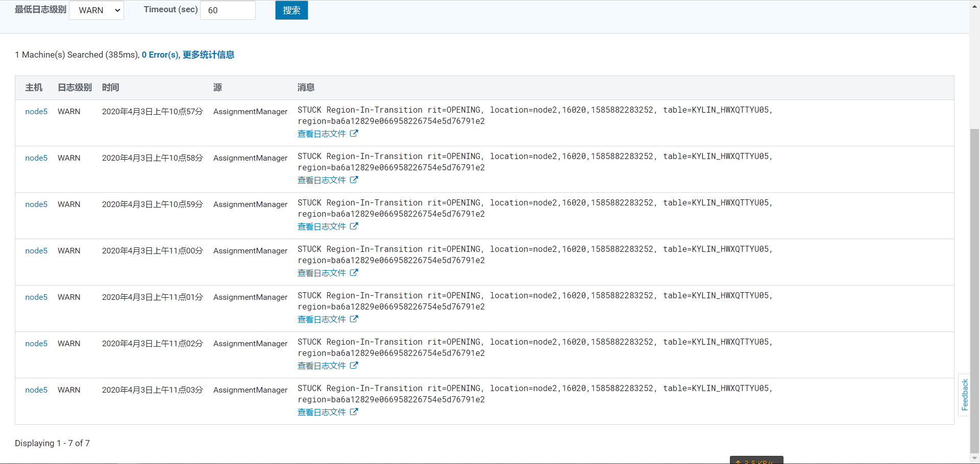Open 更多统计信息 statistics link
Viewport: 980px width, 464px height.
click(208, 55)
